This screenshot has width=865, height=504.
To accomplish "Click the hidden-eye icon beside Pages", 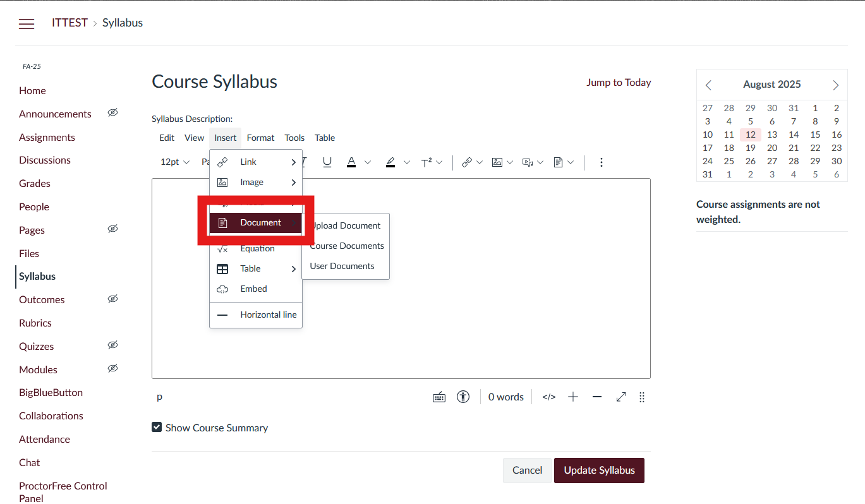I will point(112,229).
